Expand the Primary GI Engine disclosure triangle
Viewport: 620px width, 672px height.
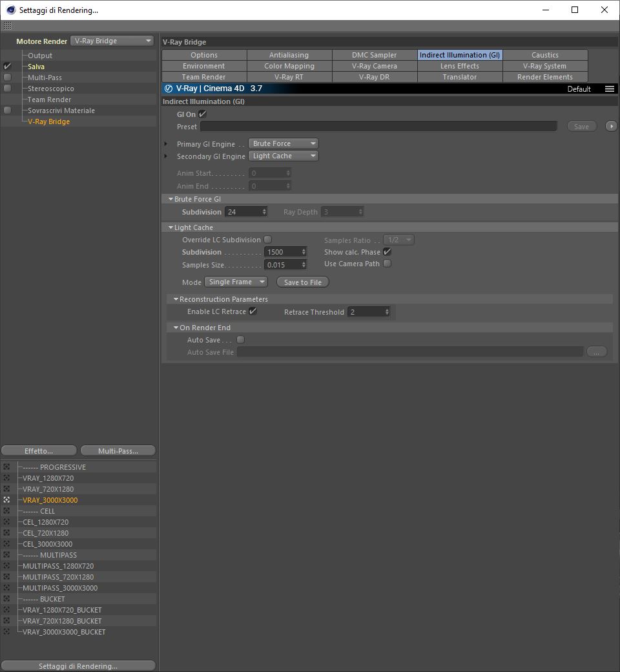[166, 144]
